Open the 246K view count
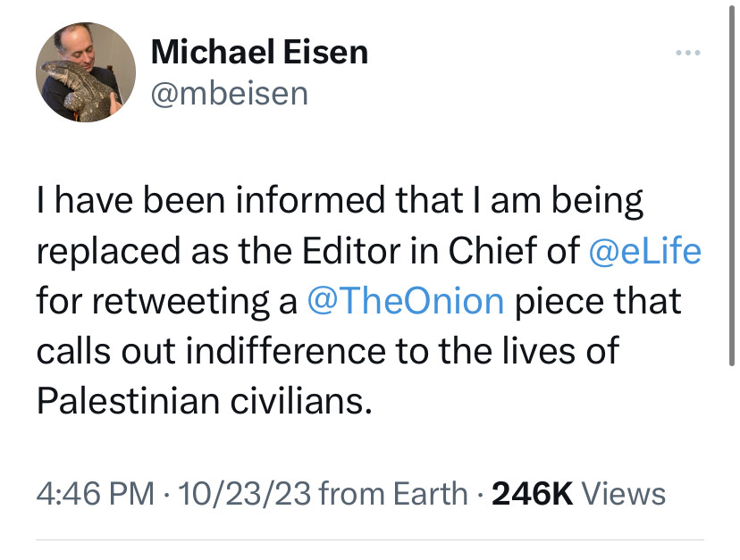740x560 pixels. coord(533,493)
